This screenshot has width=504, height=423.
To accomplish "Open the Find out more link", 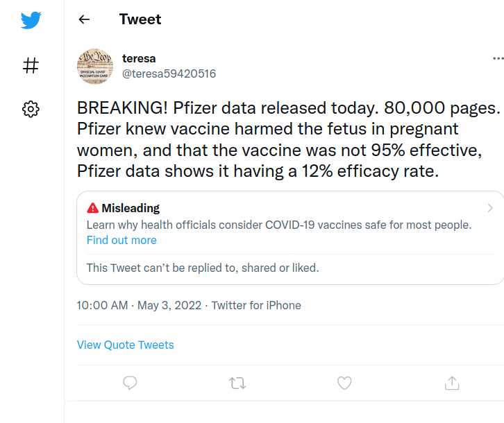I will (121, 240).
